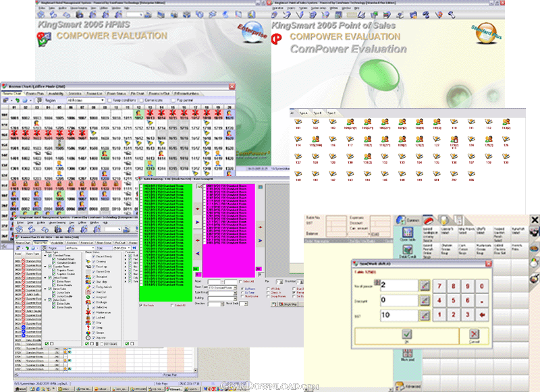This screenshot has width=540, height=392.
Task: Close the POS screen with the large black X
Action: click(x=535, y=219)
